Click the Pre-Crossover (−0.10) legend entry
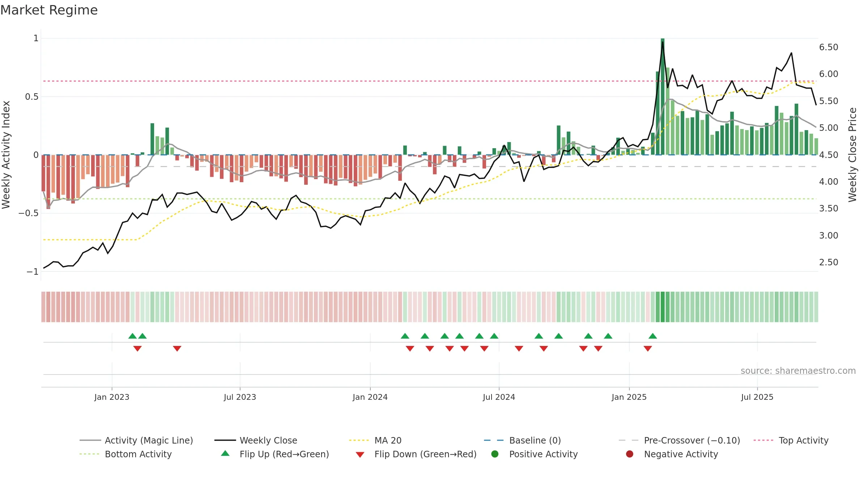 tap(680, 440)
